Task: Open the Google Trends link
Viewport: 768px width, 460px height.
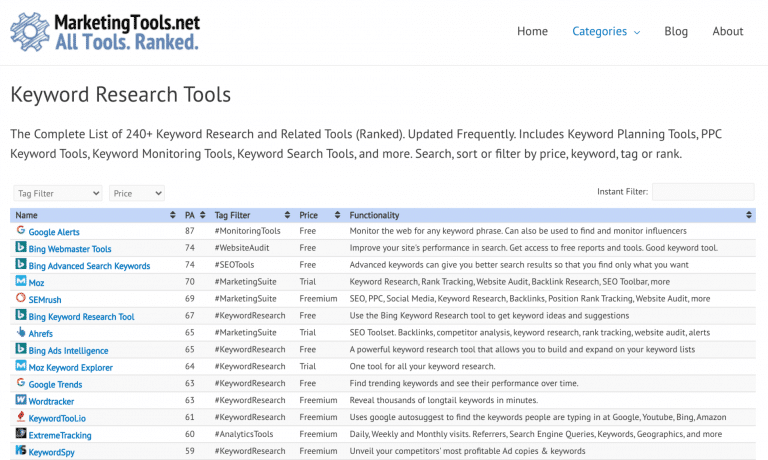Action: click(x=55, y=385)
